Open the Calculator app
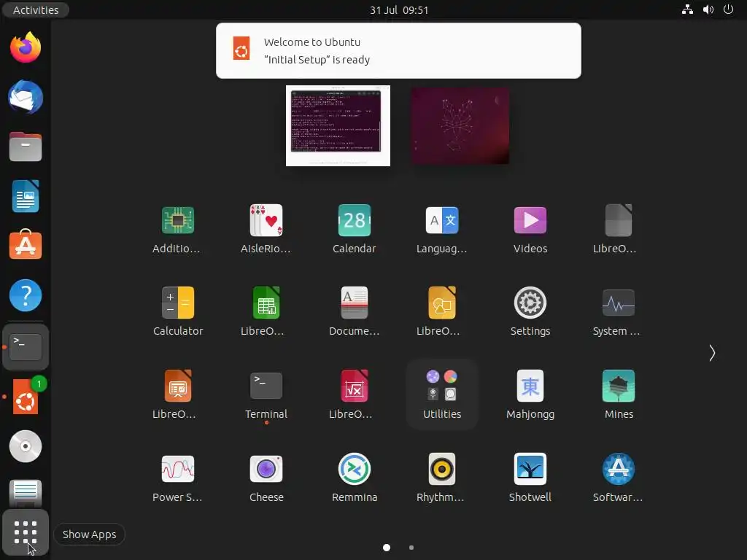 tap(178, 303)
